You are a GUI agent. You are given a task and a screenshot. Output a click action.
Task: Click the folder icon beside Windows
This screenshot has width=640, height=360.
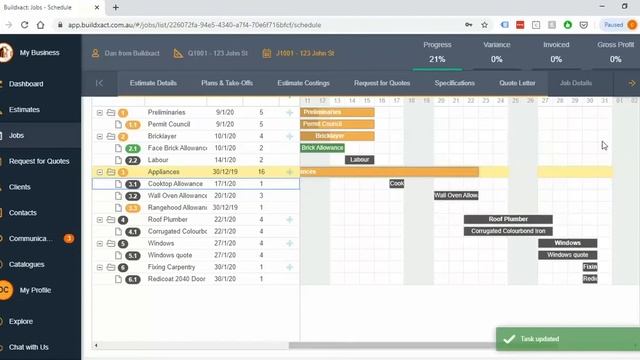coord(111,243)
